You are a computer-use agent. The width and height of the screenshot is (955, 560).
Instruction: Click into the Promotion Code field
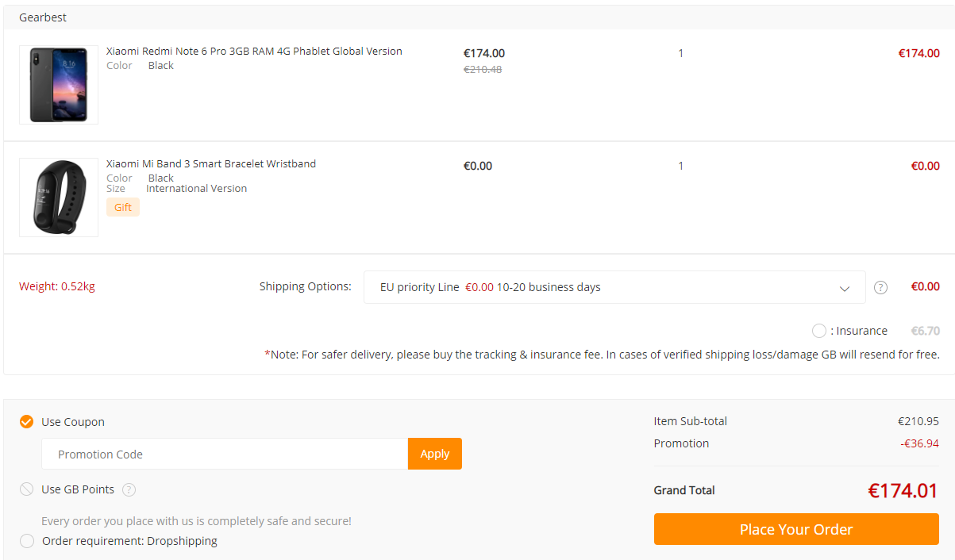click(225, 454)
